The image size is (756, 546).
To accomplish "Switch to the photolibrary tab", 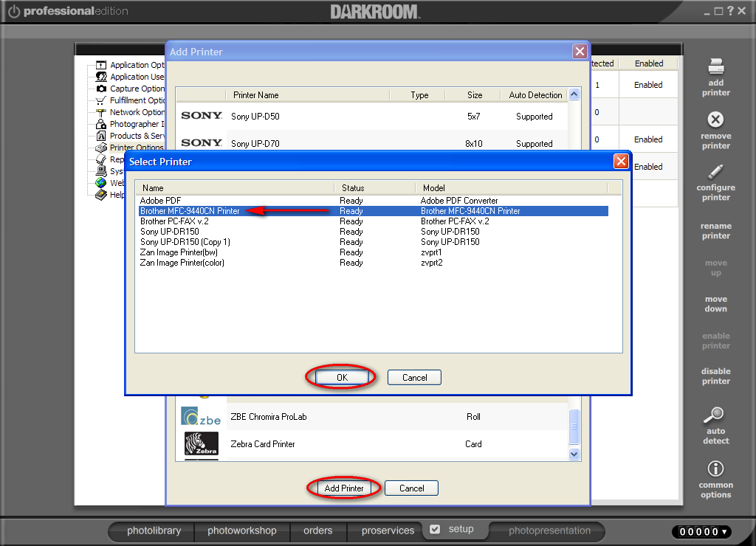I will [154, 531].
